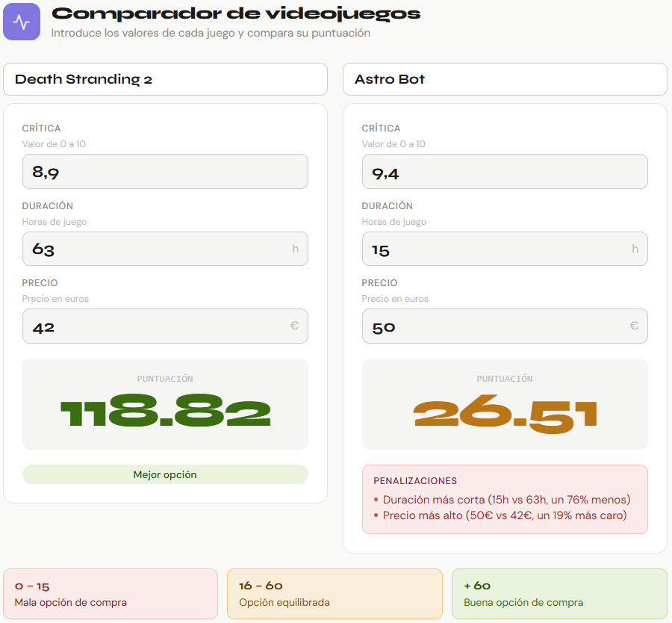Viewport: 672px width, 623px height.
Task: Click the DURACIÓN label in Astro Bot card
Action: (x=387, y=206)
